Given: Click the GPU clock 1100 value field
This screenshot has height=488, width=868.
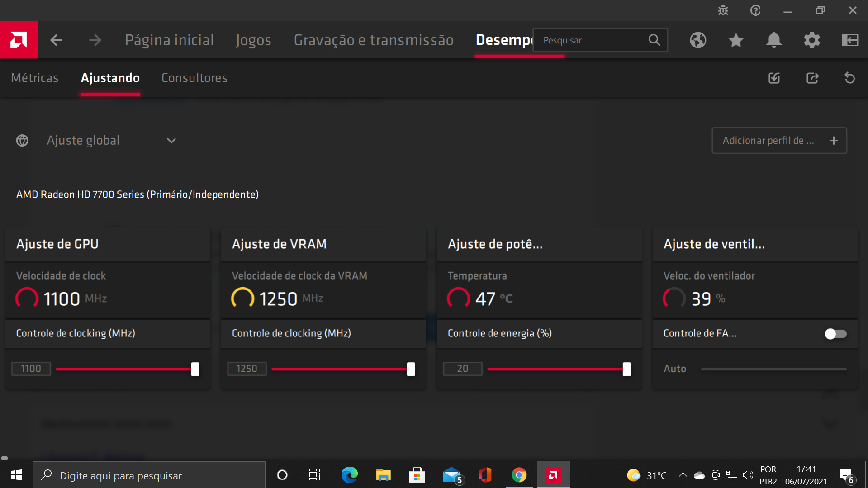Looking at the screenshot, I should (31, 369).
